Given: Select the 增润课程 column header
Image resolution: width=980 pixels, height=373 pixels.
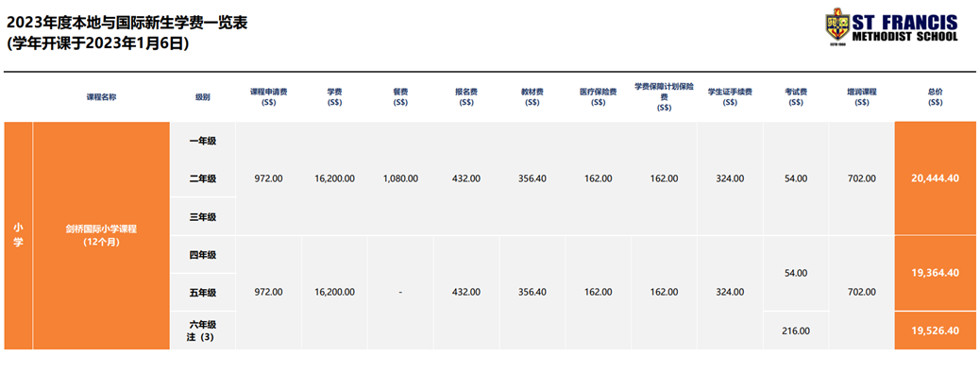Looking at the screenshot, I should click(x=862, y=97).
